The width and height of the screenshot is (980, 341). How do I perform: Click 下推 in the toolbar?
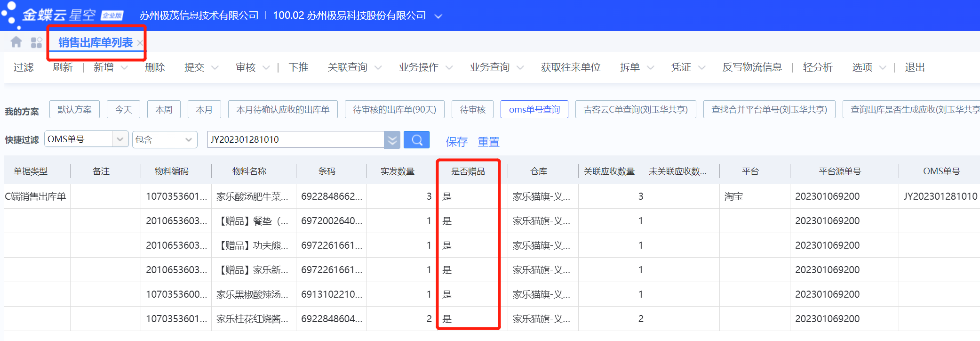[298, 67]
